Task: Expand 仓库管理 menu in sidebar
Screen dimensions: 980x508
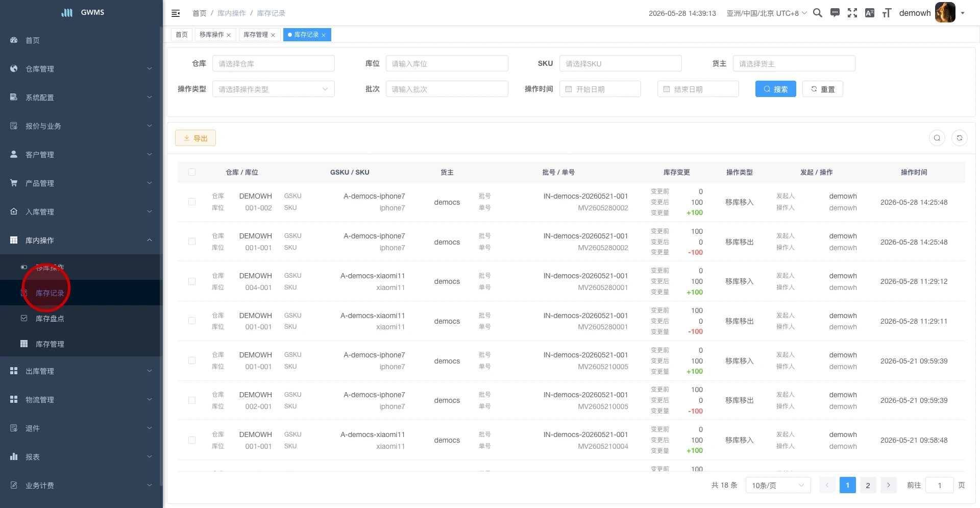Action: [x=81, y=68]
